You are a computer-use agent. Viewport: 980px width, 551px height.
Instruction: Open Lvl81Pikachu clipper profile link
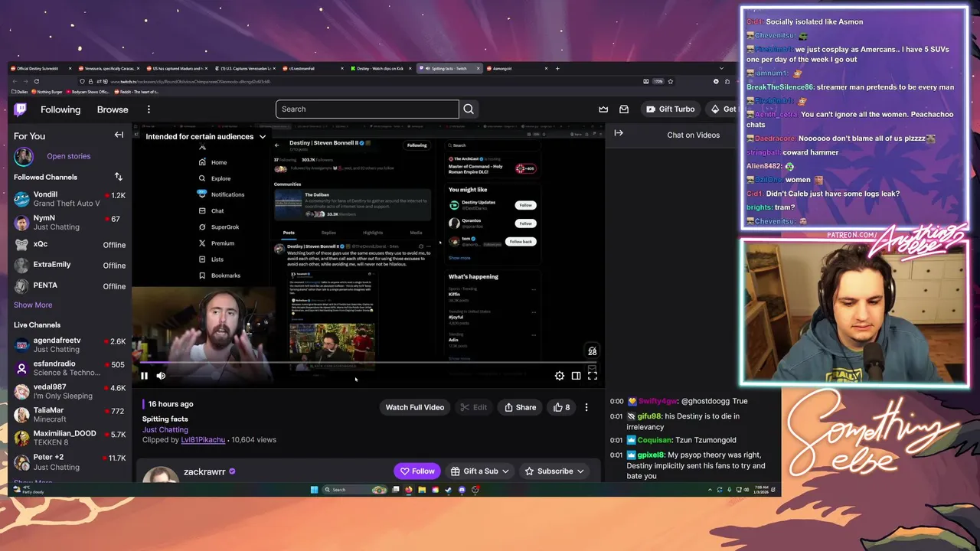(203, 440)
